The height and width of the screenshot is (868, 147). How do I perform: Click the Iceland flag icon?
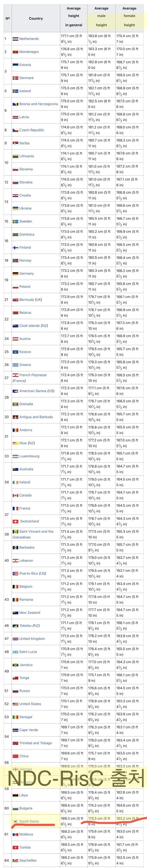click(15, 91)
